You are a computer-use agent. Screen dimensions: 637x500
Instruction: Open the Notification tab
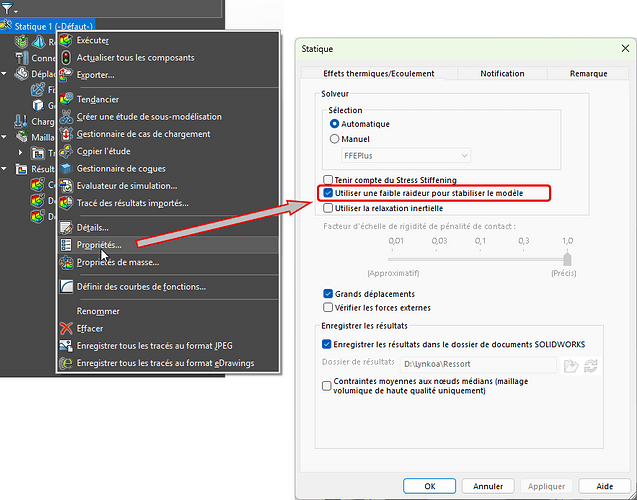click(502, 74)
